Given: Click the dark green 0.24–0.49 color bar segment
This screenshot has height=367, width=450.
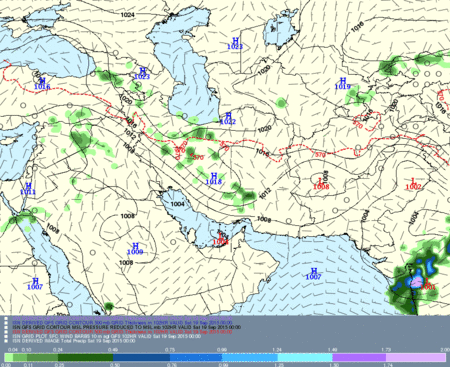Looking at the screenshot, I should pos(85,358).
